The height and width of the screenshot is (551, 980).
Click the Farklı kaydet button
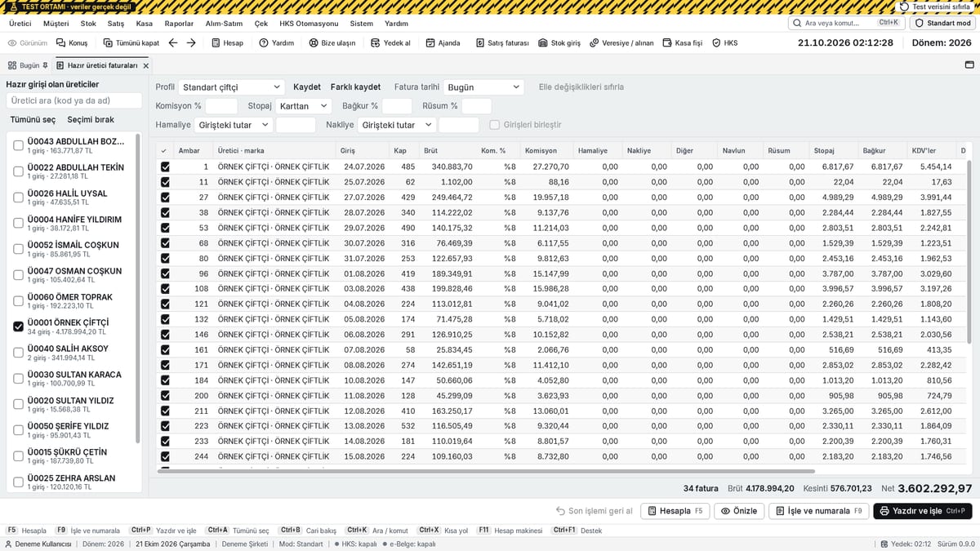pos(355,87)
